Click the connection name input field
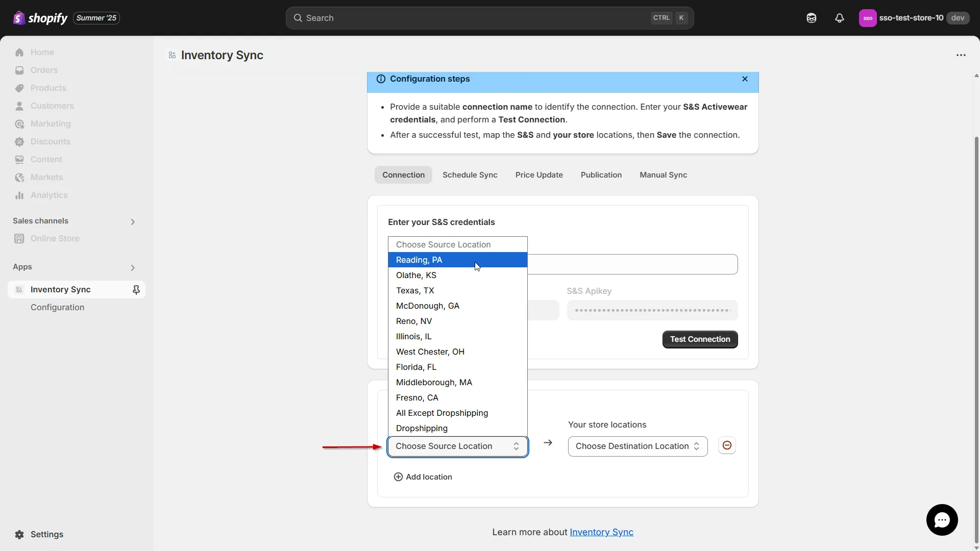The image size is (980, 551). tap(632, 264)
